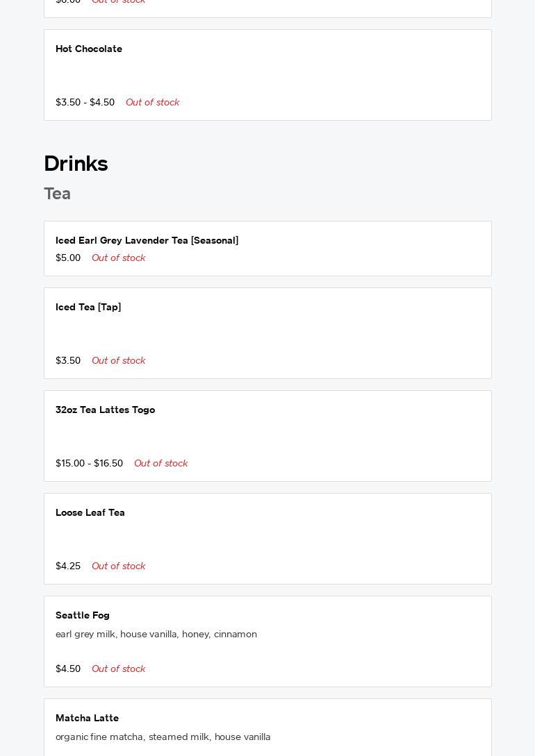Viewport: 535px width, 756px height.
Task: Open the 32oz Tea Lattes Togo item
Action: (x=105, y=410)
